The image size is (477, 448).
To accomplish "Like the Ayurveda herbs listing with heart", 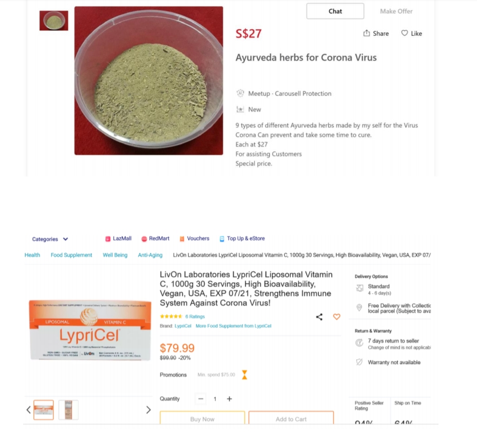I will click(x=404, y=33).
